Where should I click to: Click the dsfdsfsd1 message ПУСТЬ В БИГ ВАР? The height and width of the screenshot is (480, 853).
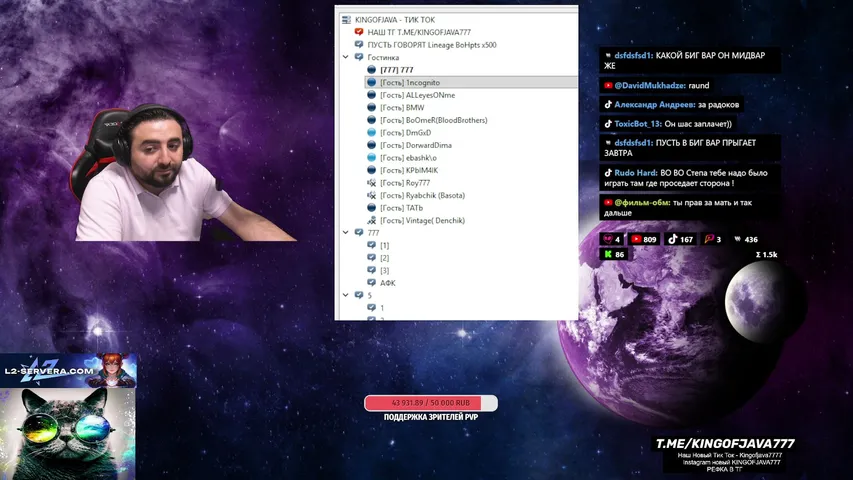(690, 148)
